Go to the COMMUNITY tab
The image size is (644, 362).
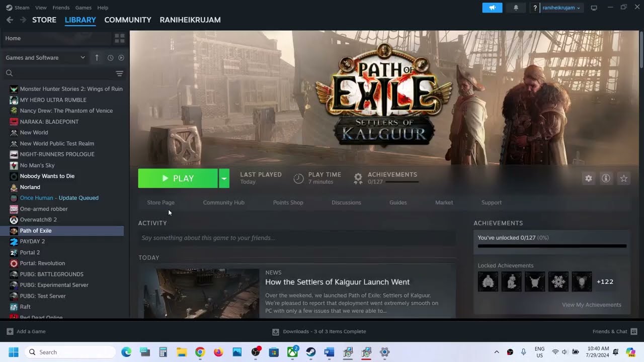[x=128, y=20]
